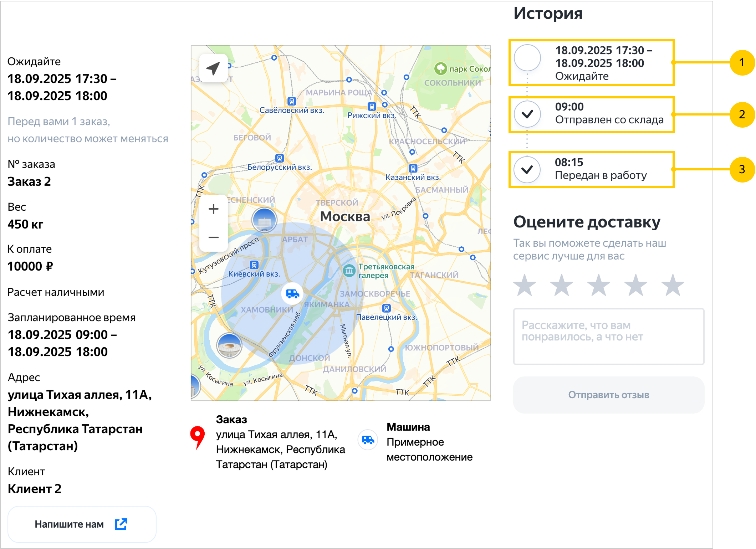Open the Напишите нам link
The width and height of the screenshot is (756, 549).
pos(82,524)
